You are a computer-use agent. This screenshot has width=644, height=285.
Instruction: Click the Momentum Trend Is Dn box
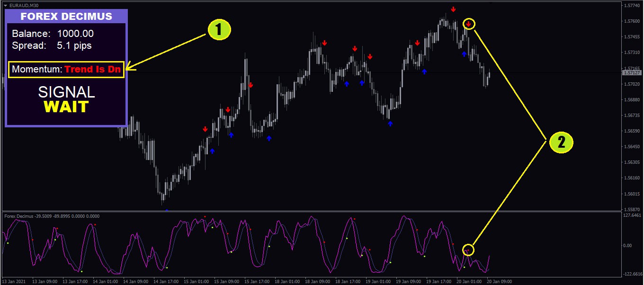tap(66, 70)
